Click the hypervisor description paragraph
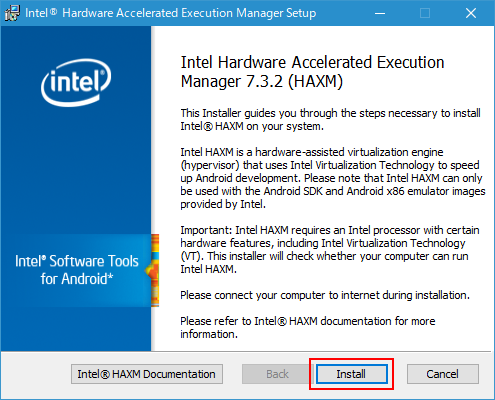Screen dimensions: 495x400 333,178
